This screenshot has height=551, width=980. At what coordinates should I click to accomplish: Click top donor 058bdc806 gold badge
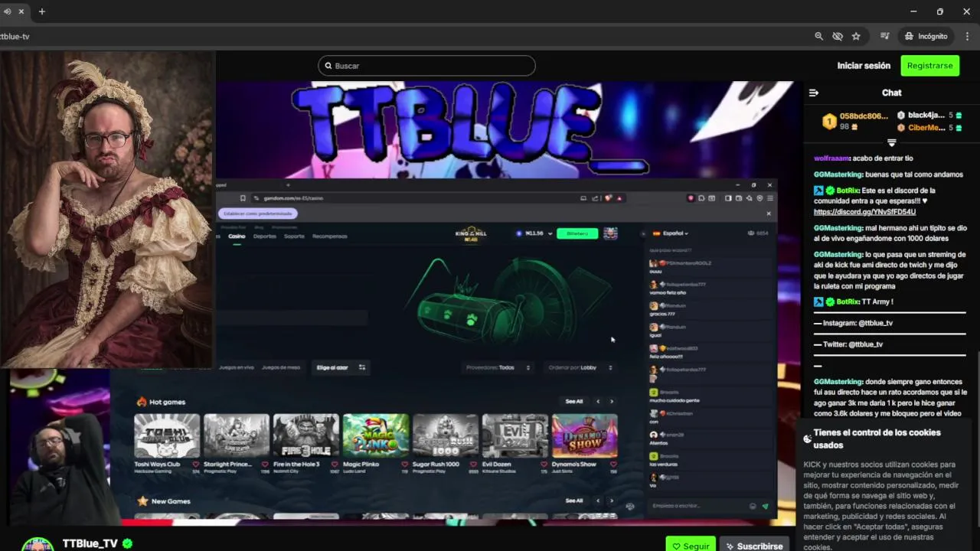click(x=829, y=121)
